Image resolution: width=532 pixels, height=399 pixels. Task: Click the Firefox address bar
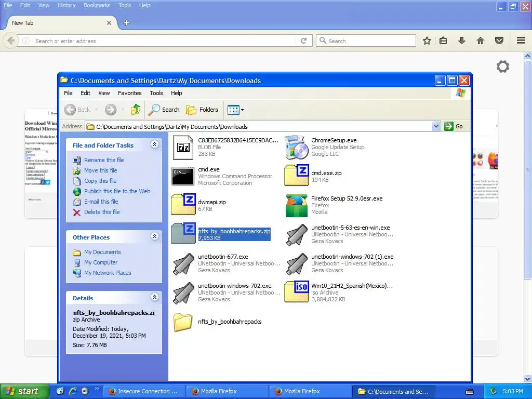[165, 41]
